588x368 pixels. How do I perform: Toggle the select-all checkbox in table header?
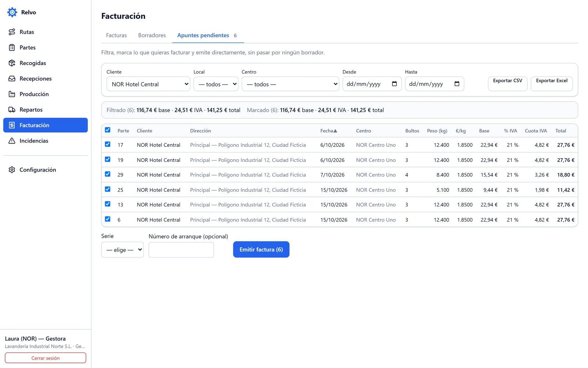108,130
